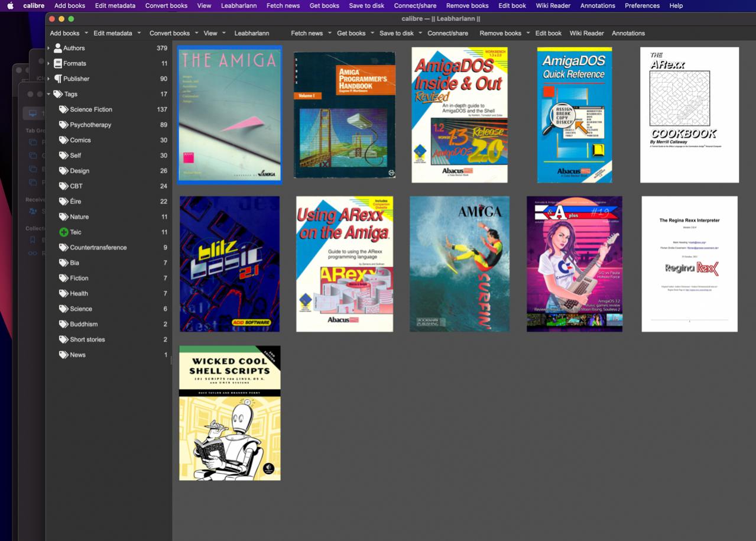
Task: Click the Psychotherapy tag icon
Action: pos(64,125)
